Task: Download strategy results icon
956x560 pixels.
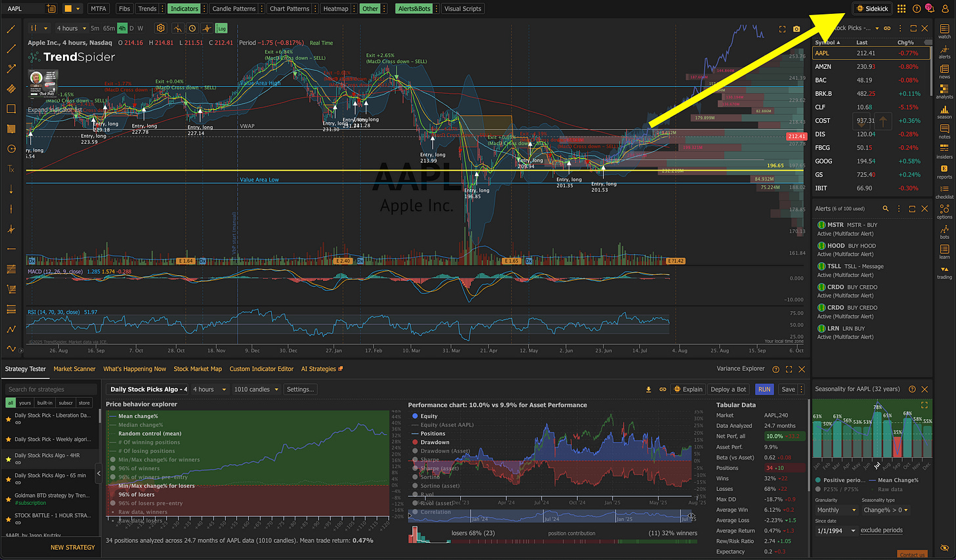Action: point(649,389)
